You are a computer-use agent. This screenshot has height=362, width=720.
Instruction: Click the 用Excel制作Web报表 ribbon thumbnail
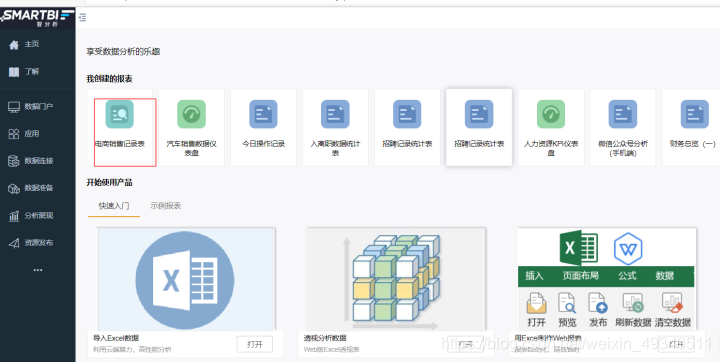tap(606, 279)
